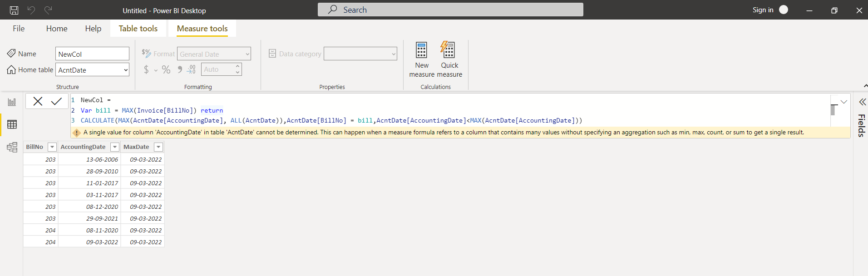Toggle the thousands separator comma icon
868x276 pixels.
[180, 69]
